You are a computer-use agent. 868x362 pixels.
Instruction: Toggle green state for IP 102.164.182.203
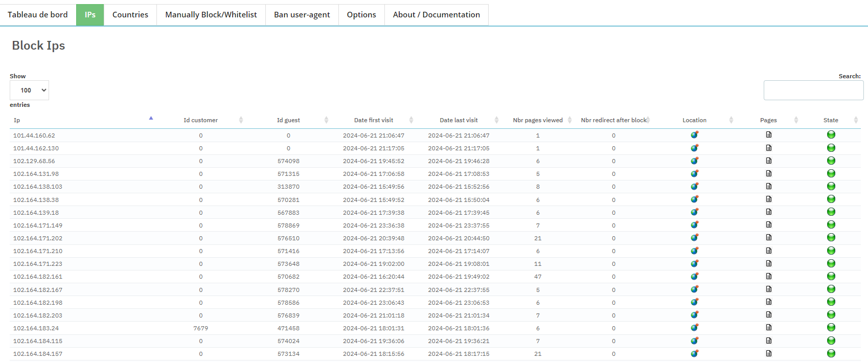coord(831,314)
